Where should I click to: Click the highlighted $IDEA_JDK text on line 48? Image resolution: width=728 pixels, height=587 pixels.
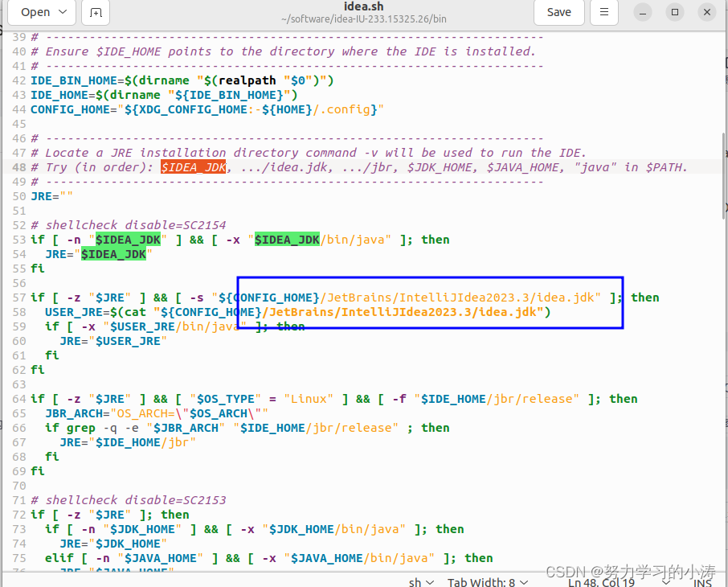pyautogui.click(x=193, y=167)
